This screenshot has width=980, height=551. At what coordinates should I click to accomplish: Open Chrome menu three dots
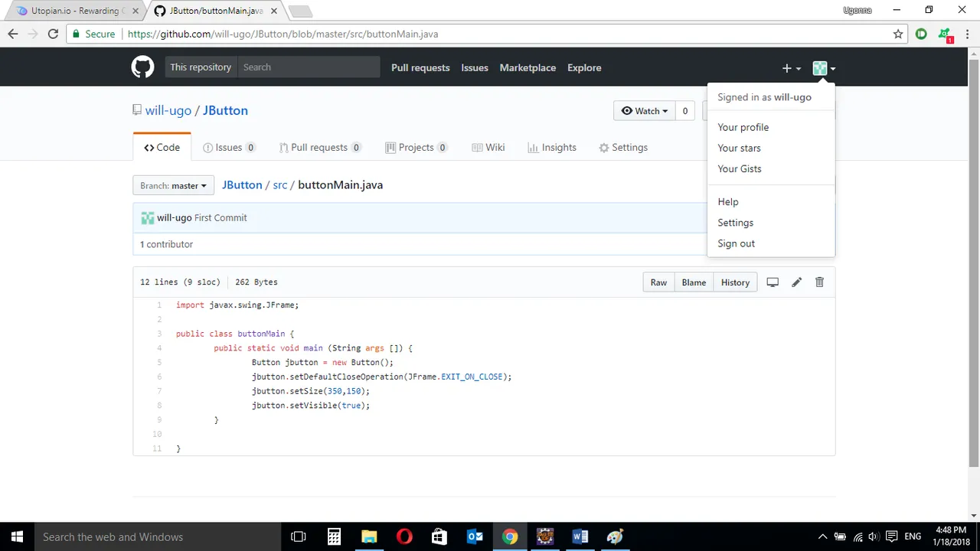click(967, 34)
